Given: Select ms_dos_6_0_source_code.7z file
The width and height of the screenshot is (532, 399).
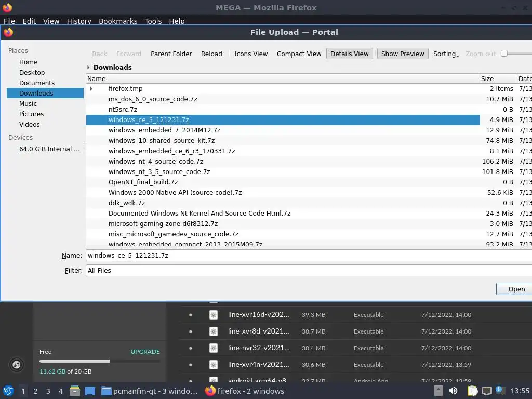Looking at the screenshot, I should [x=153, y=99].
